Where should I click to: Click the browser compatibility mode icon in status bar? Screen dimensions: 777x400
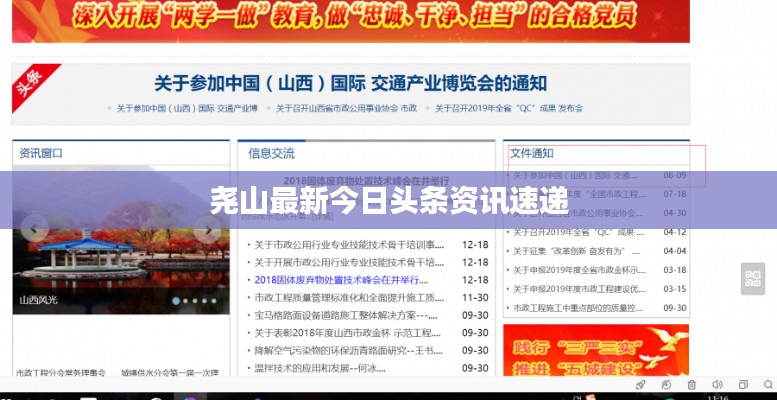pos(666,385)
